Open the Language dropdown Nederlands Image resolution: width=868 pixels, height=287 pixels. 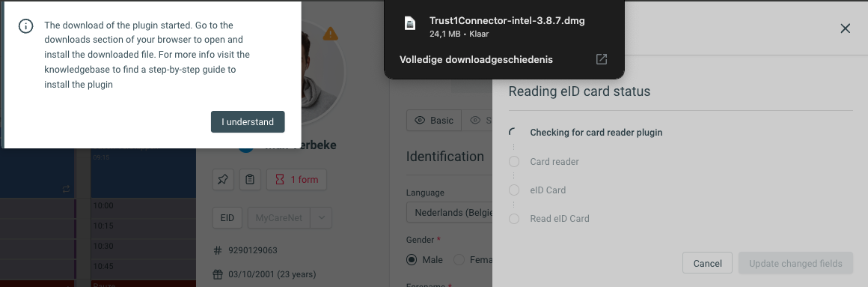coord(449,212)
